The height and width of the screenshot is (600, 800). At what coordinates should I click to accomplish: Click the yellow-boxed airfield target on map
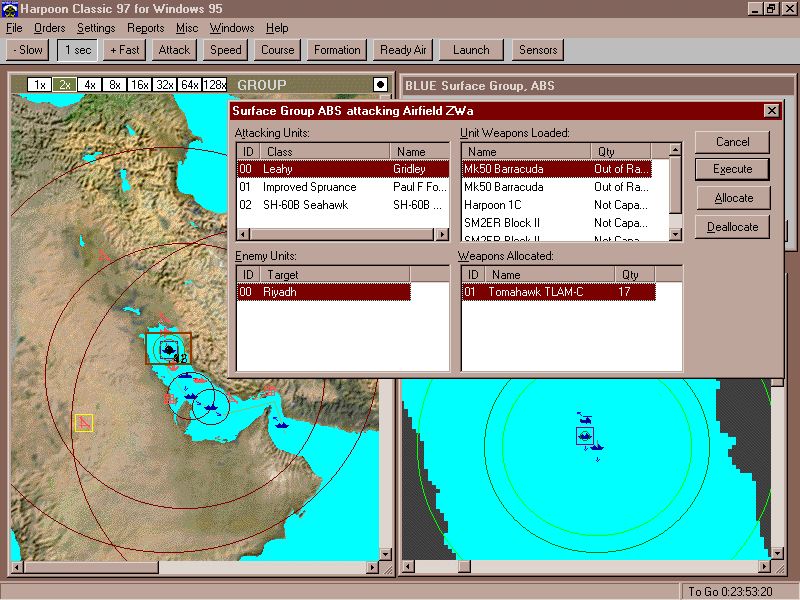tap(84, 423)
